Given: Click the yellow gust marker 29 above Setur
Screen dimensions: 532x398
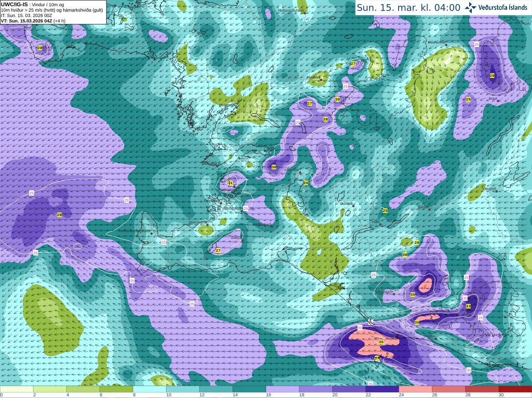Looking at the screenshot, I should click(492, 76).
